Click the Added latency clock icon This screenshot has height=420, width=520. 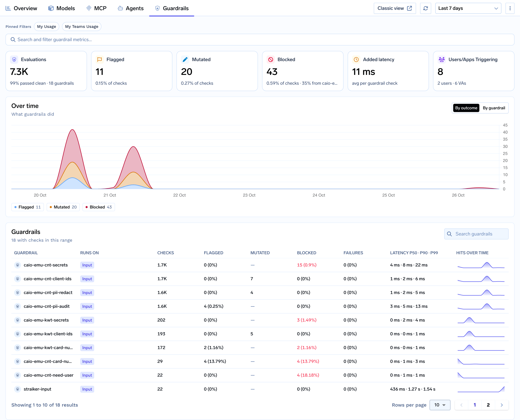coord(356,60)
